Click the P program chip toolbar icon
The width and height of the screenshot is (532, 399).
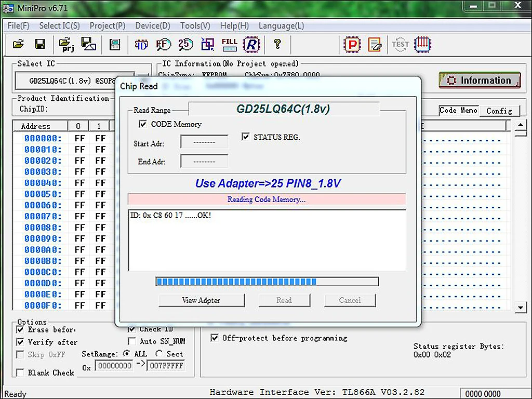coord(352,45)
